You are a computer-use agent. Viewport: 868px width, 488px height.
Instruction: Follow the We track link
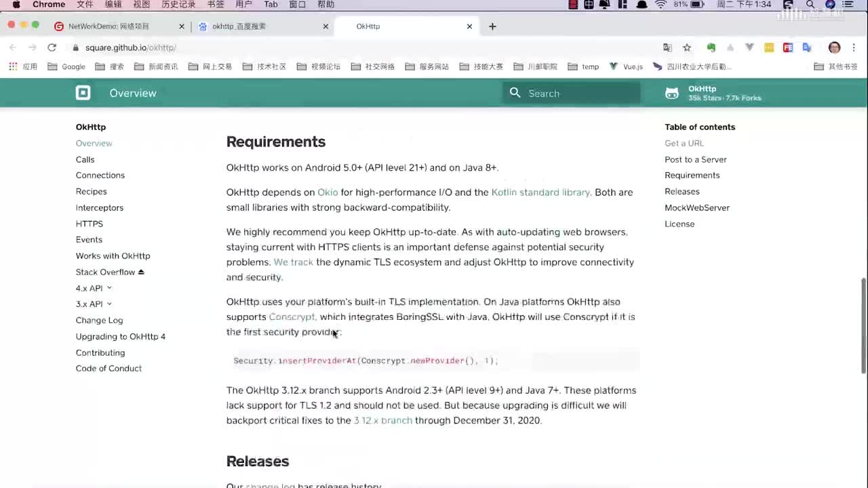[x=293, y=262]
